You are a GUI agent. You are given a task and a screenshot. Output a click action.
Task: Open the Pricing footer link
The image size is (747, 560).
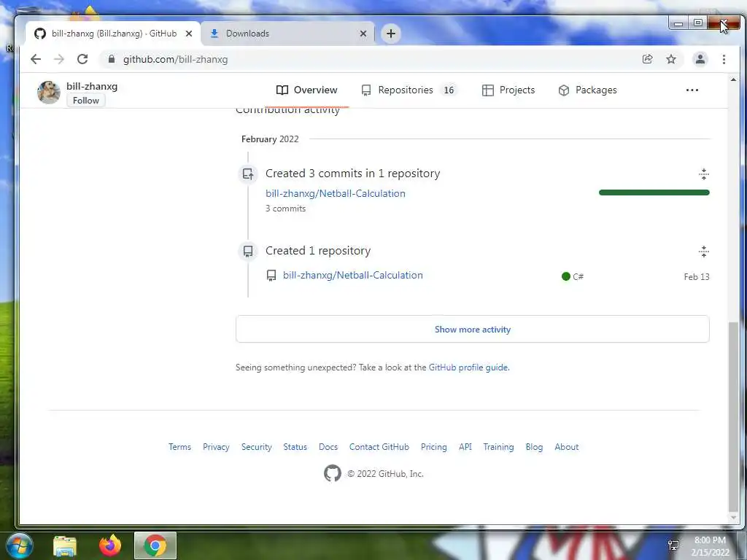click(433, 447)
